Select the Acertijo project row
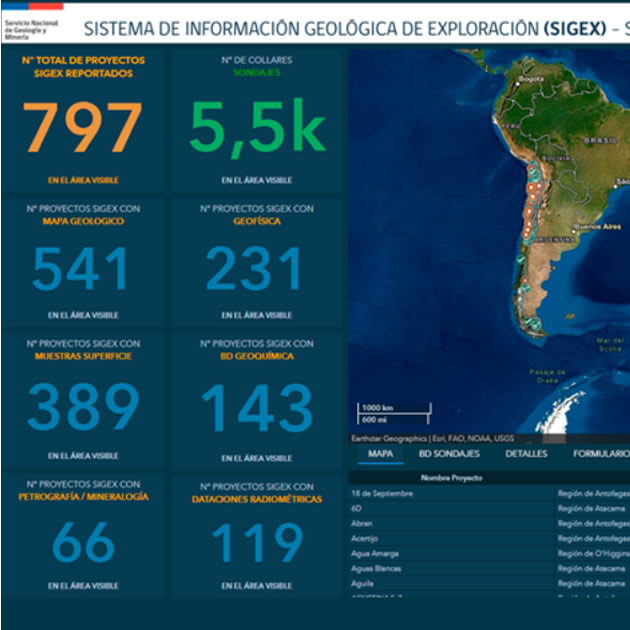Viewport: 630px width, 630px height. [x=450, y=538]
